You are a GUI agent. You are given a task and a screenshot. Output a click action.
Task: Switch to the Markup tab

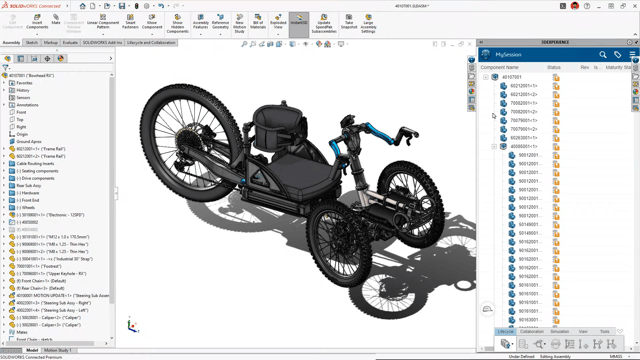pyautogui.click(x=51, y=42)
